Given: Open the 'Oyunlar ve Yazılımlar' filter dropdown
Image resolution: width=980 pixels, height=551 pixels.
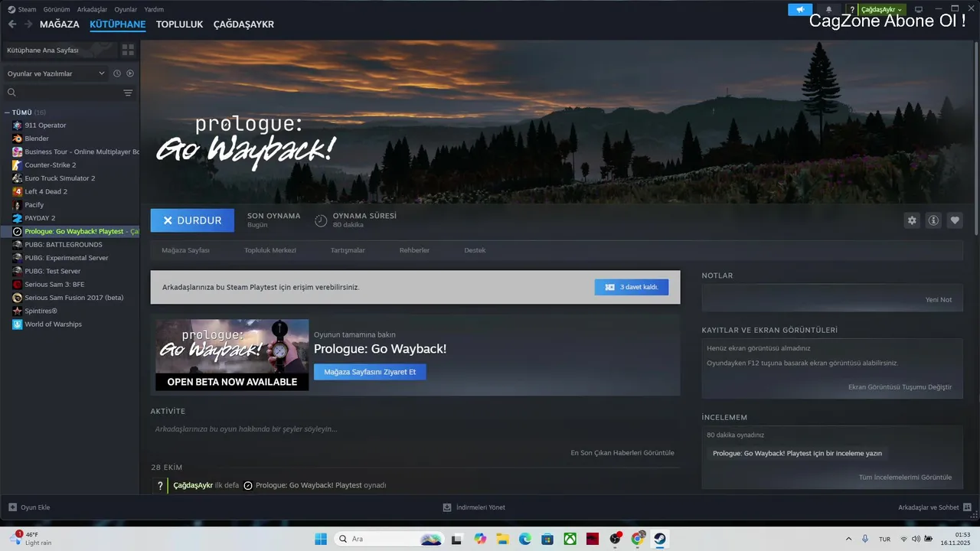Looking at the screenshot, I should [x=56, y=73].
